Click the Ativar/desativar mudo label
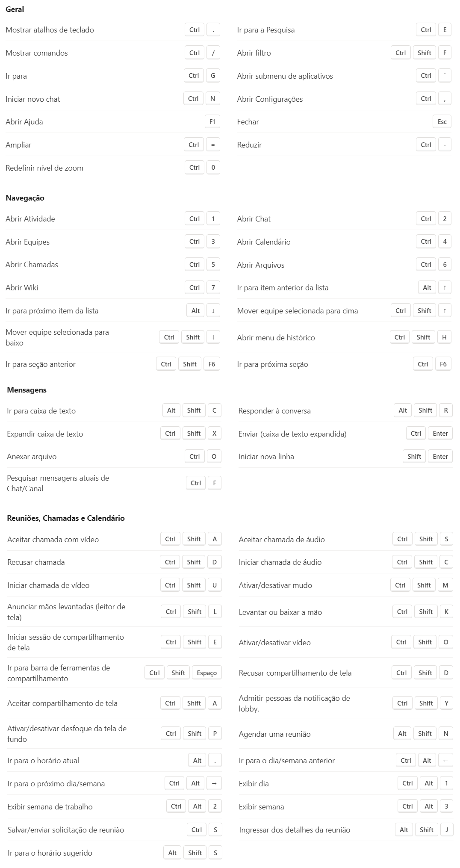 coord(275,585)
